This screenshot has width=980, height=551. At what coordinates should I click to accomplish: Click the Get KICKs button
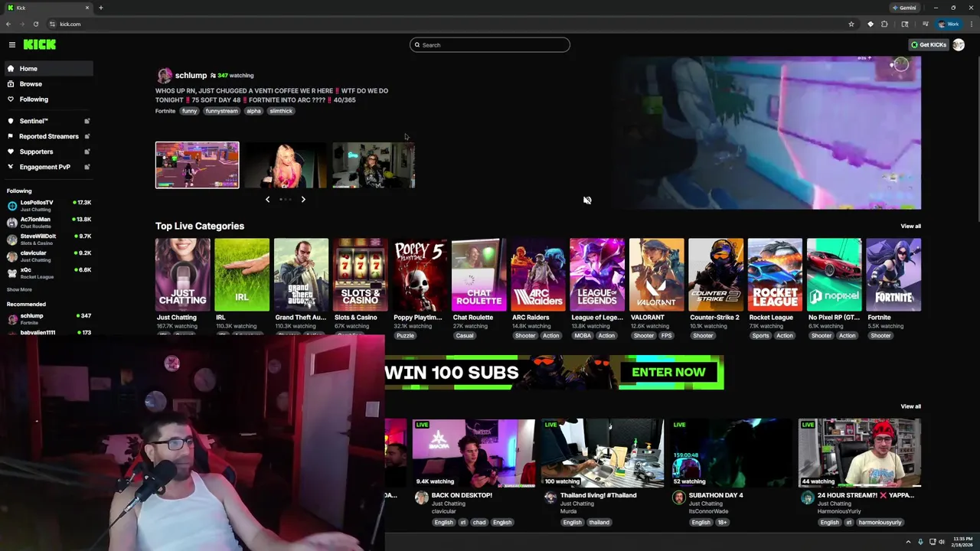click(x=928, y=45)
